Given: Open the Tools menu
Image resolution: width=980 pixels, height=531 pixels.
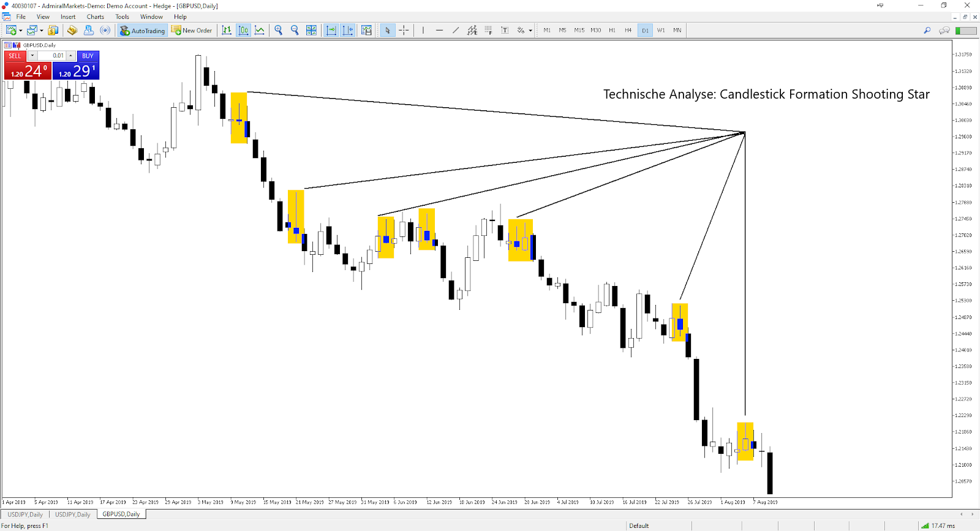Looking at the screenshot, I should 122,17.
